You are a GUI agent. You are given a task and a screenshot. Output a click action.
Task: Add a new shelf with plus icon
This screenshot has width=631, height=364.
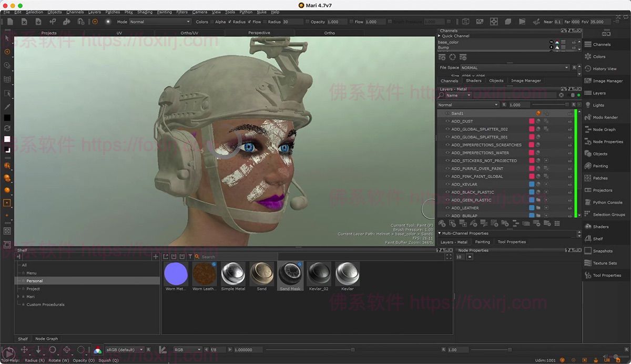pos(155,257)
